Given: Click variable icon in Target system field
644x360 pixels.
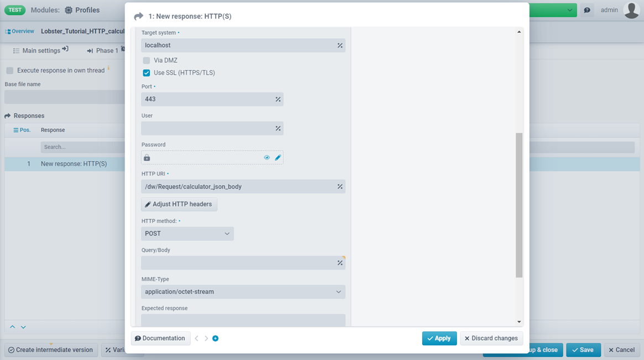Looking at the screenshot, I should point(340,45).
